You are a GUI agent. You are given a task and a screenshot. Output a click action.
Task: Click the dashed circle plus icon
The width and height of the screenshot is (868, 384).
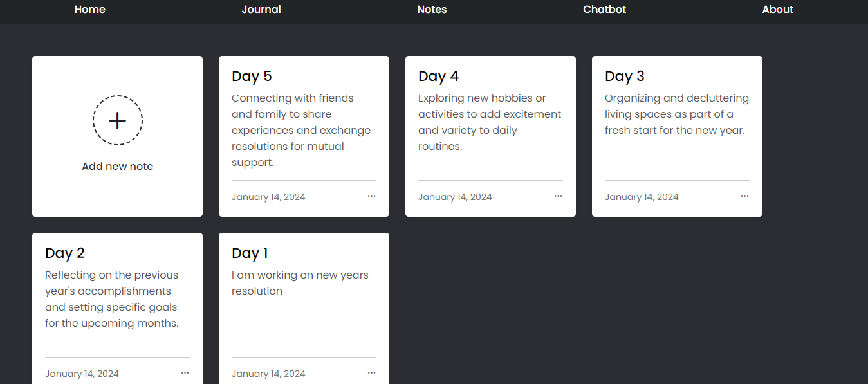tap(117, 120)
